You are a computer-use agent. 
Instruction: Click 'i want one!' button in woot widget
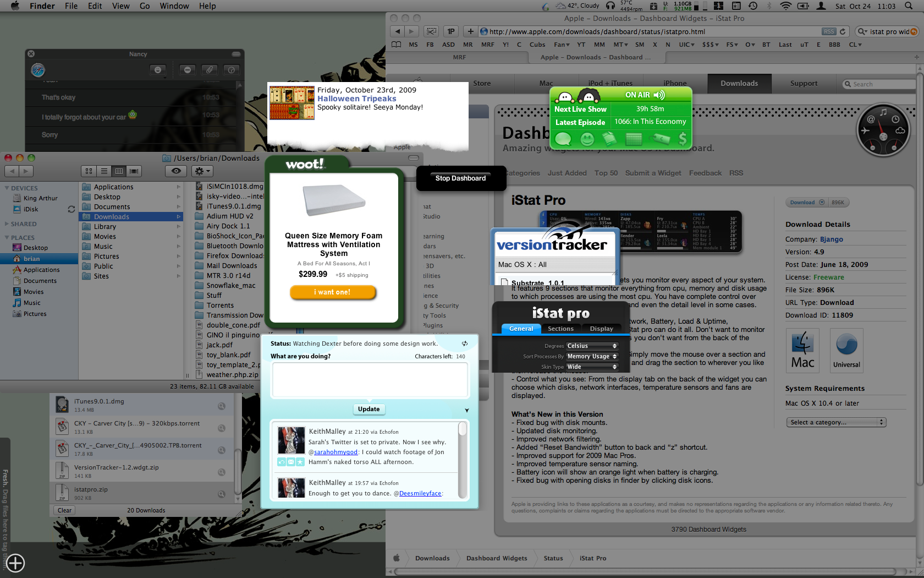(333, 292)
